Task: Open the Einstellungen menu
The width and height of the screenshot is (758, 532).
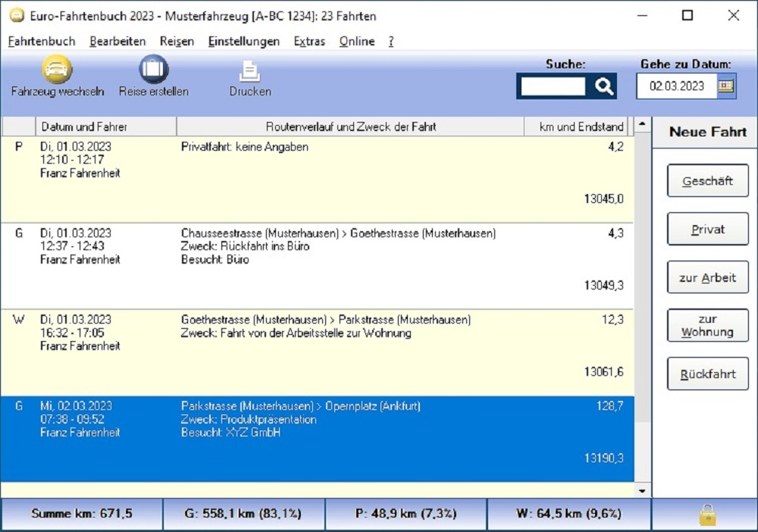Action: tap(243, 42)
